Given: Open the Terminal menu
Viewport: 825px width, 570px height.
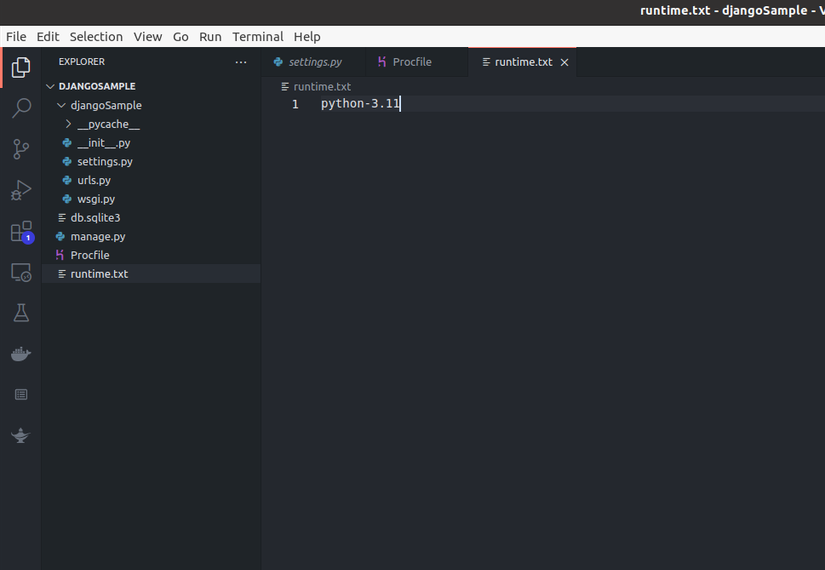Looking at the screenshot, I should coord(258,37).
